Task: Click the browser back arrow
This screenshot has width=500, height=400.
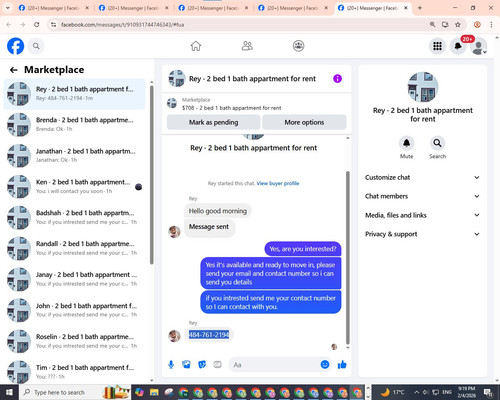Action: pos(9,25)
